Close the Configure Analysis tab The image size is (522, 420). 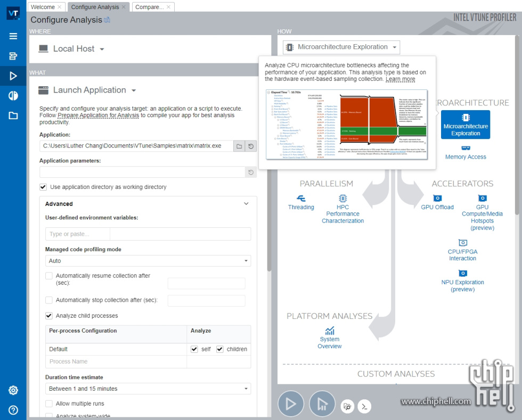[124, 7]
